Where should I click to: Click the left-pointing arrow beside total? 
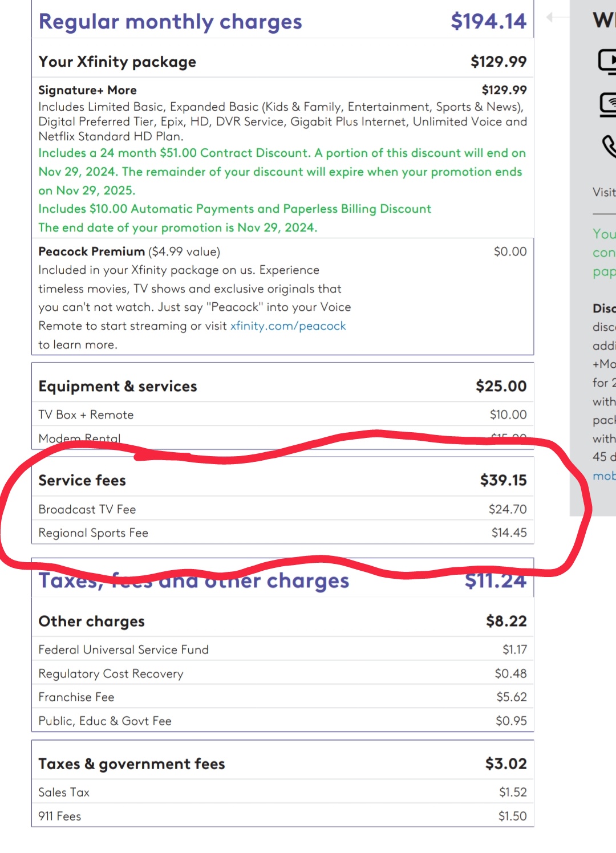[x=550, y=18]
